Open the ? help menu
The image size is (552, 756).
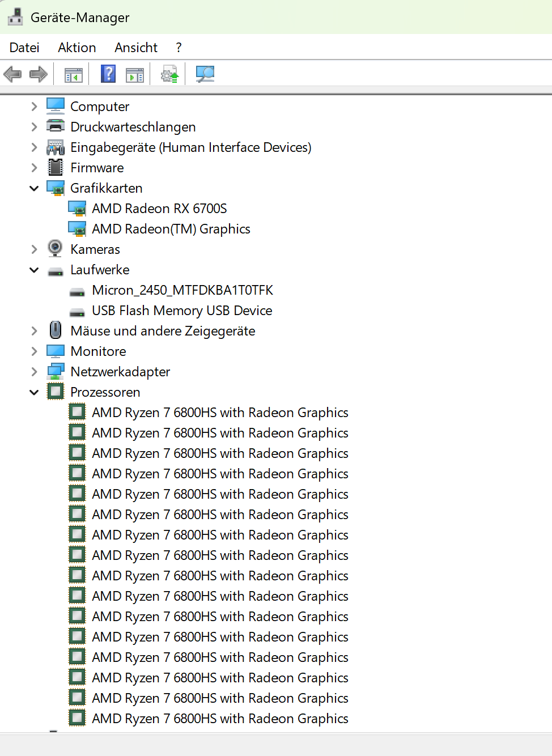pyautogui.click(x=179, y=48)
